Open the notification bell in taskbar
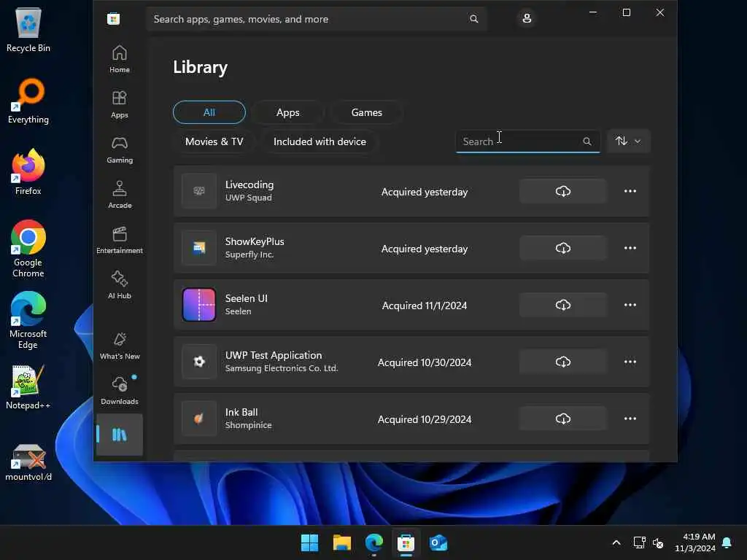The image size is (747, 560). (727, 542)
